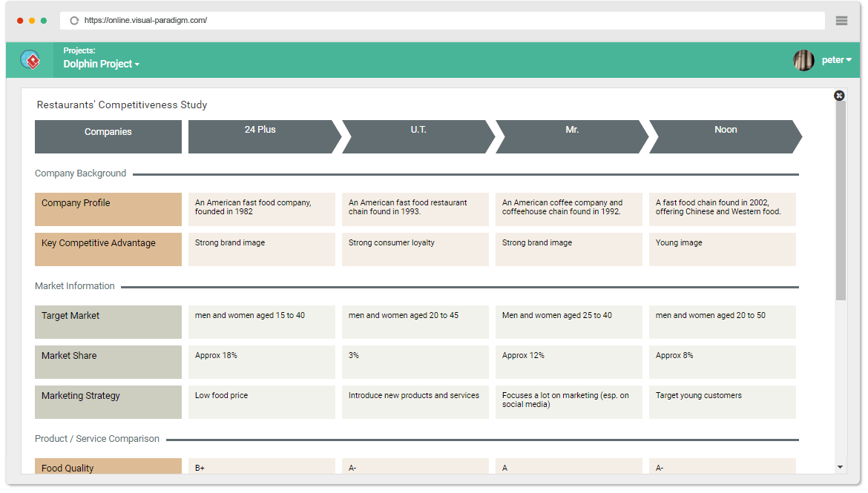This screenshot has height=493, width=868.
Task: Click the Company Profile row header
Action: point(108,209)
